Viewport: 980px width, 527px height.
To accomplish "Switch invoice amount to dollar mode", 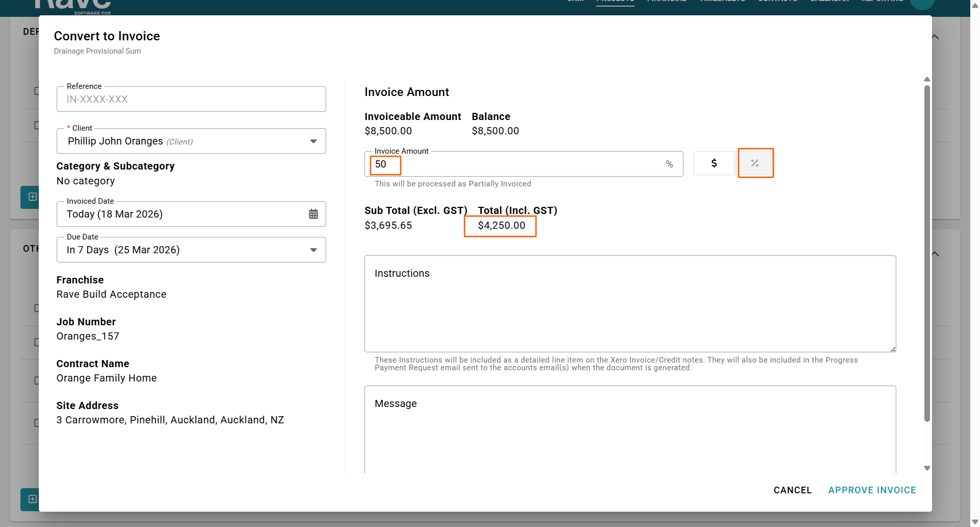I will tap(714, 163).
